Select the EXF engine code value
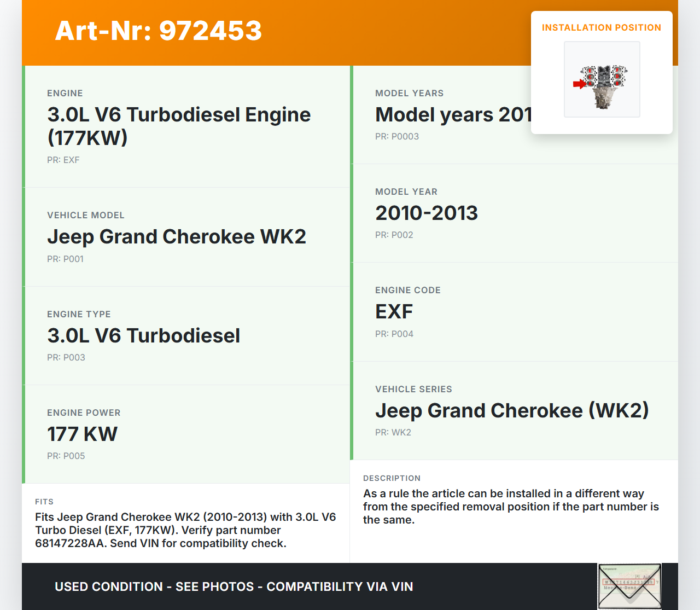 click(x=394, y=311)
